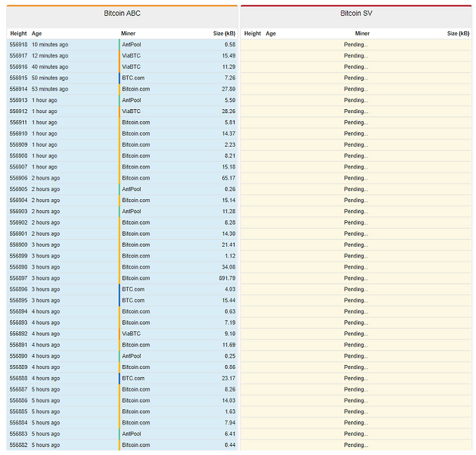Viewport: 476px width, 455px height.
Task: Click miner BTC.com in row 556915
Action: coord(134,78)
